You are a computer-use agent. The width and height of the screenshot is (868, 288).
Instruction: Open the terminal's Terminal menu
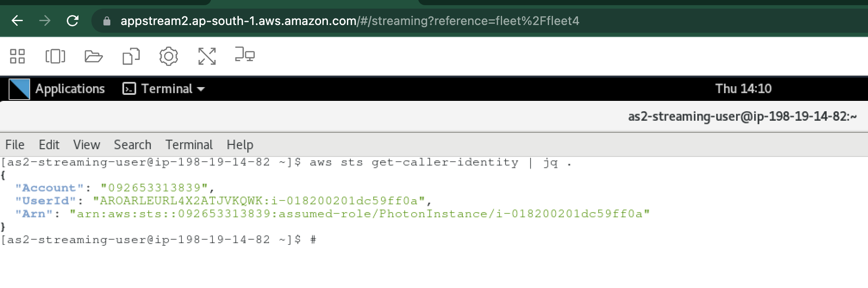coord(189,145)
